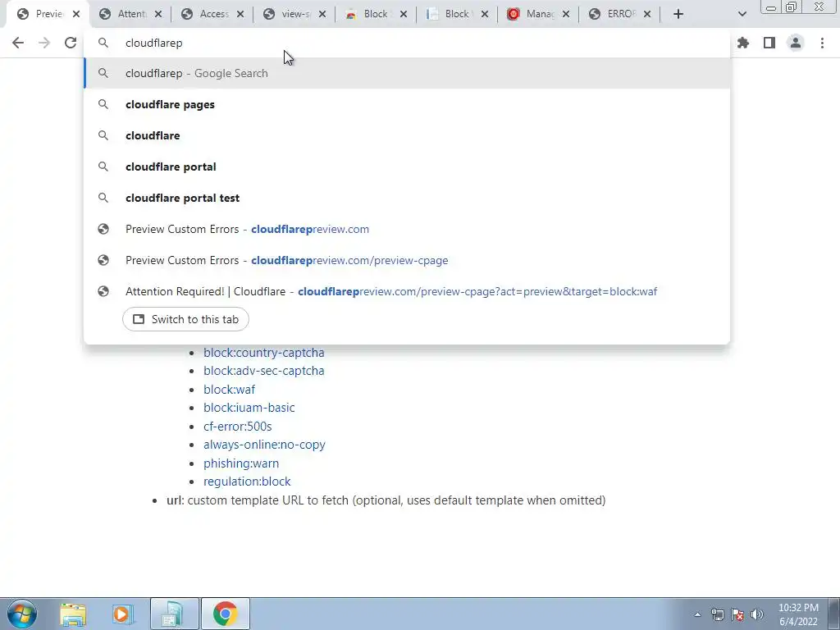Choose the plain 'cloudflare' suggestion
This screenshot has width=840, height=630.
407,135
